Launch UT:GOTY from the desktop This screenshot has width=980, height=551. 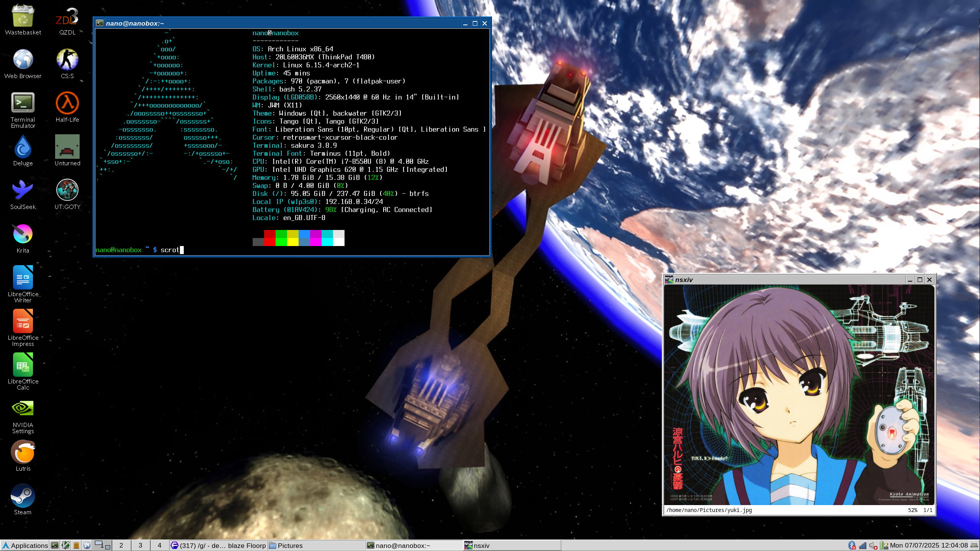(67, 194)
